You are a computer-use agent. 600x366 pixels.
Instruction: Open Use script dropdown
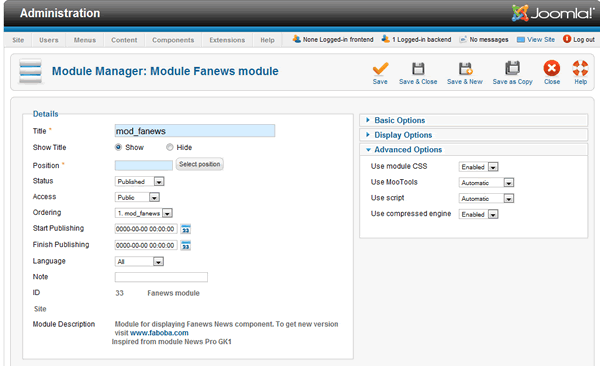[486, 199]
